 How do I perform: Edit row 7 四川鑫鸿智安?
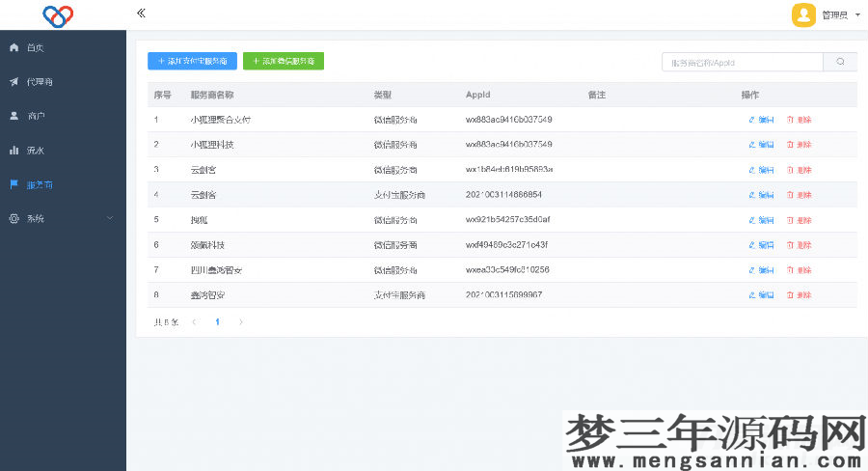[761, 270]
